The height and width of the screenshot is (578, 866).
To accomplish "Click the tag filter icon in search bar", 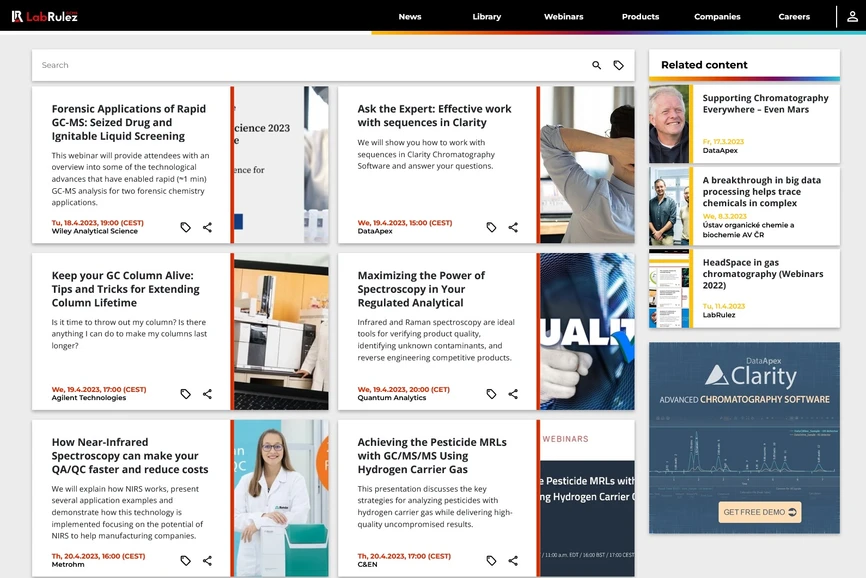I will click(x=619, y=65).
